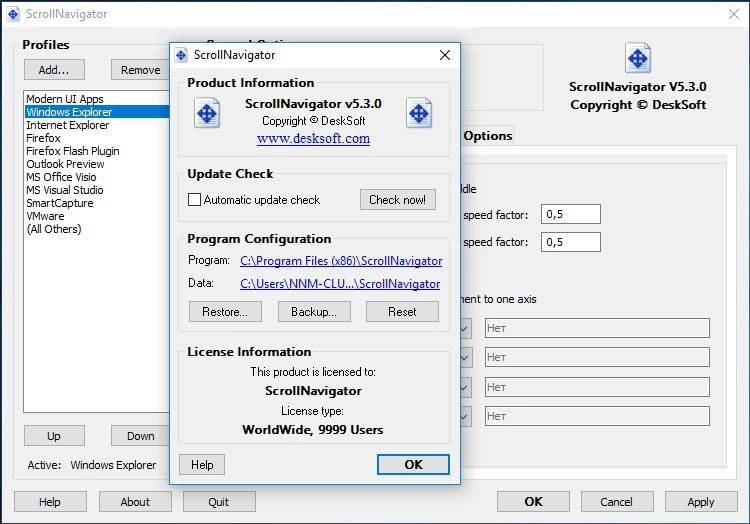Click the Apply button
Viewport: 750px width, 524px height.
(701, 502)
